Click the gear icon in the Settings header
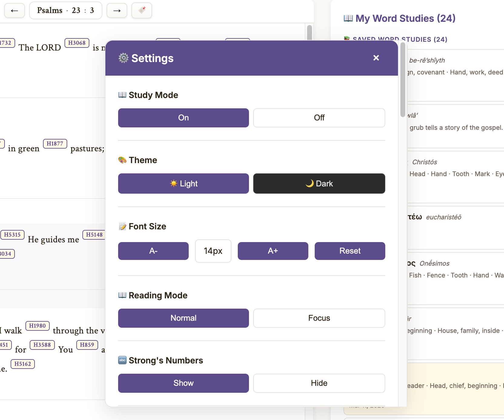504x420 pixels. [123, 58]
